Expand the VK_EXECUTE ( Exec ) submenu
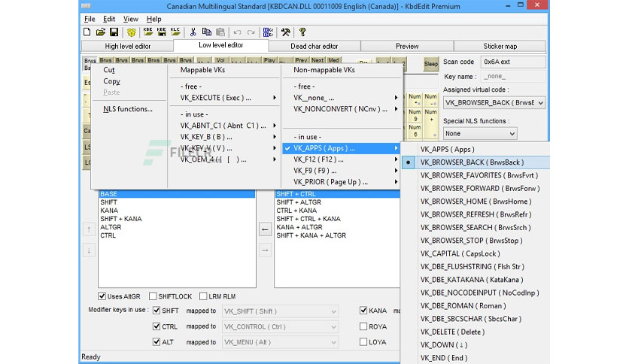629x364 pixels. coord(224,98)
